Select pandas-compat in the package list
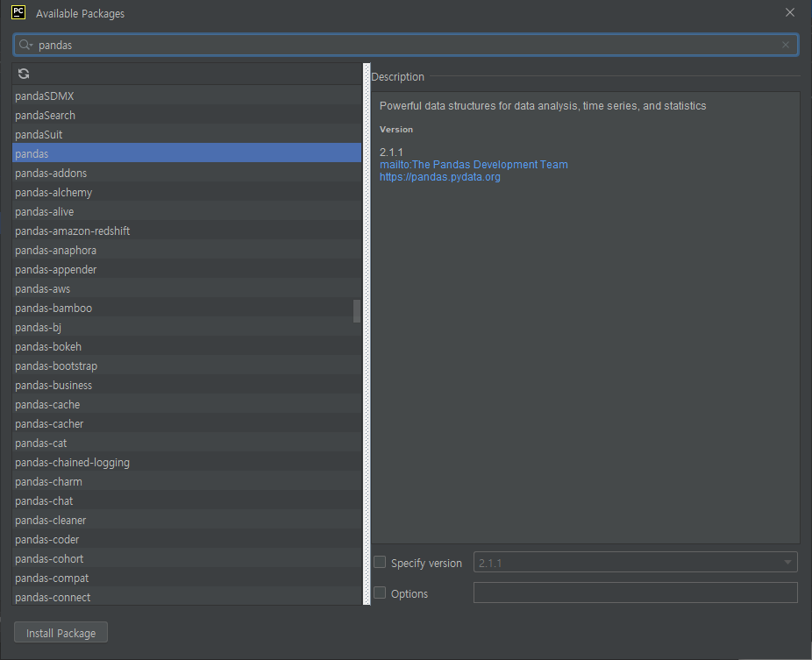This screenshot has height=660, width=812. [187, 578]
